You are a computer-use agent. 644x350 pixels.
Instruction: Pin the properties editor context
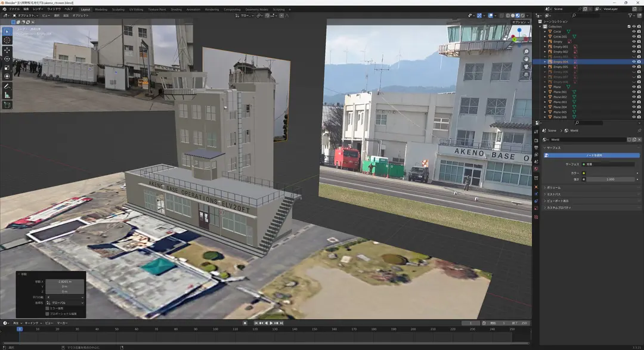[x=639, y=131]
